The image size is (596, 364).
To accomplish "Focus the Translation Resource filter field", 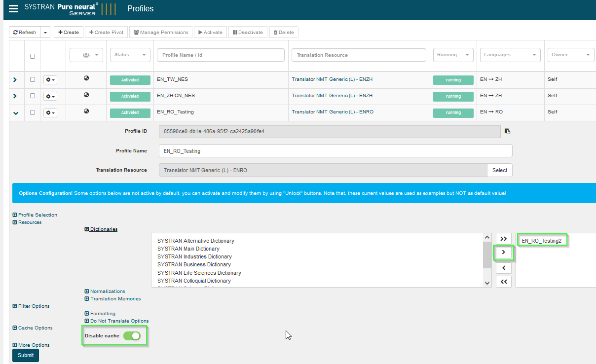I will (359, 55).
